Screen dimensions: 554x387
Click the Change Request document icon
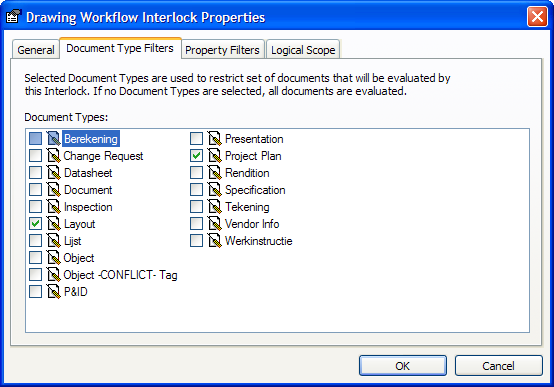point(53,156)
